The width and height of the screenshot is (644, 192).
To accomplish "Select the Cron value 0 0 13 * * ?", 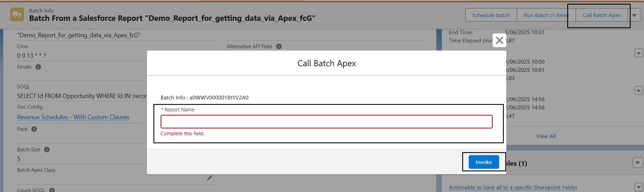I will point(31,55).
